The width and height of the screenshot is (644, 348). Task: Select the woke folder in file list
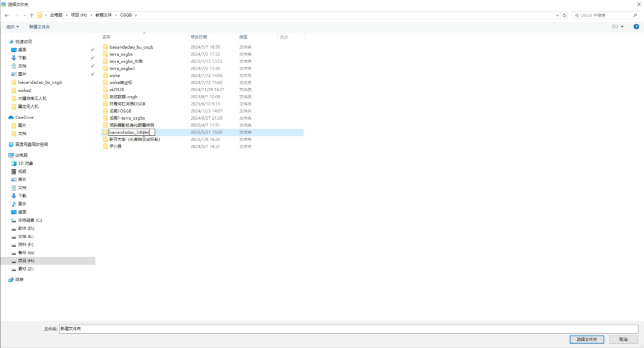[114, 76]
